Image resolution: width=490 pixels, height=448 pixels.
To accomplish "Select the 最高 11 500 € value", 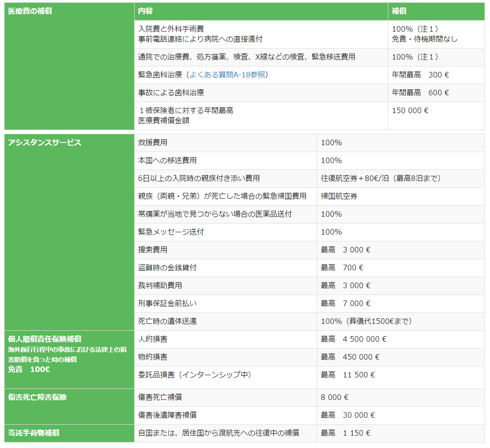I will 348,375.
